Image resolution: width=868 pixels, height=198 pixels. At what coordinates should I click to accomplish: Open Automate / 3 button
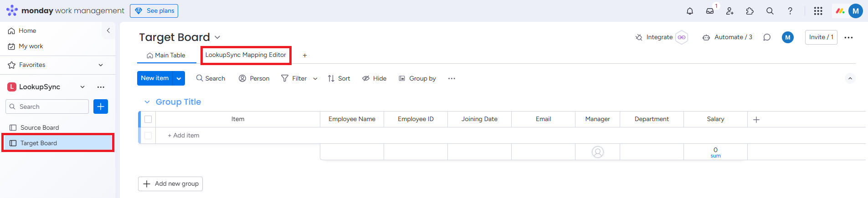[728, 37]
